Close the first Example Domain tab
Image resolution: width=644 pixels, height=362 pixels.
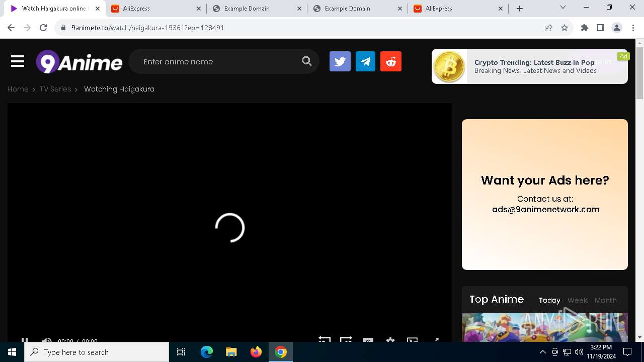pos(299,9)
